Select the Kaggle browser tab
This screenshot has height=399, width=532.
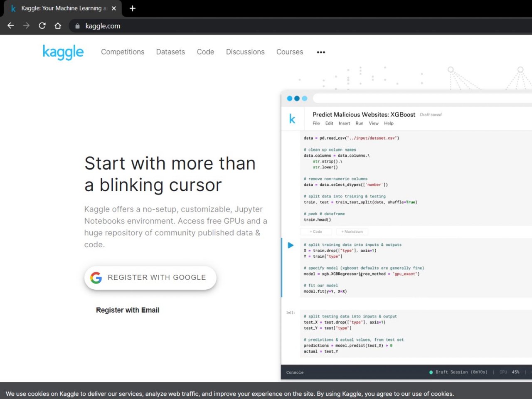[62, 8]
